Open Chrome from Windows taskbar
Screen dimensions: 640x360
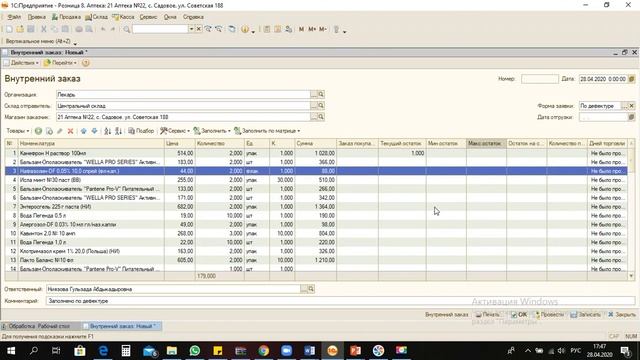tap(264, 351)
